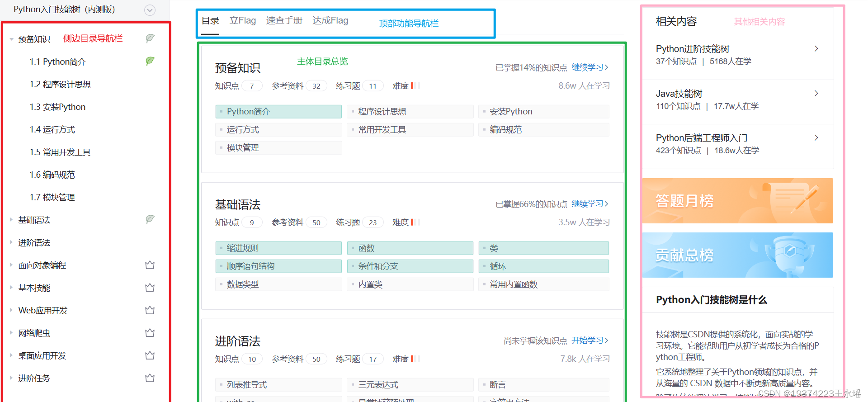The image size is (868, 402).
Task: Open the 类 knowledge point chip
Action: tap(544, 248)
